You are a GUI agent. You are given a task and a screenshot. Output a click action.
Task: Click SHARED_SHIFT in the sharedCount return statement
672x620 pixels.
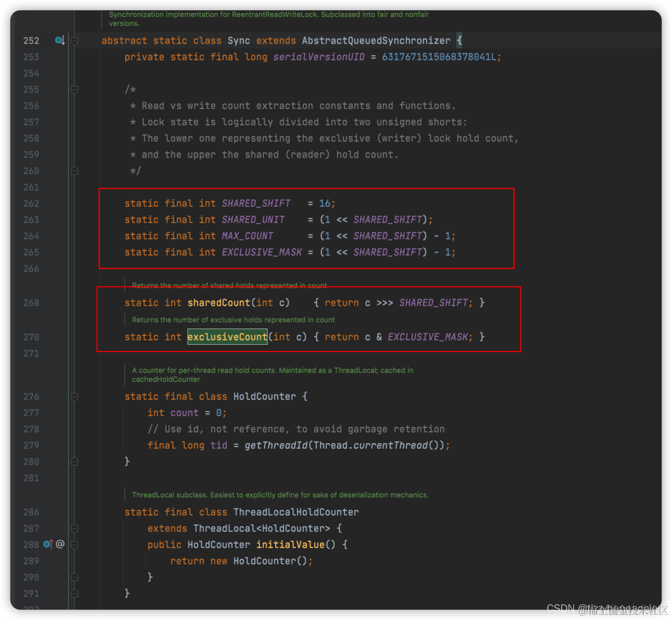pyautogui.click(x=433, y=303)
